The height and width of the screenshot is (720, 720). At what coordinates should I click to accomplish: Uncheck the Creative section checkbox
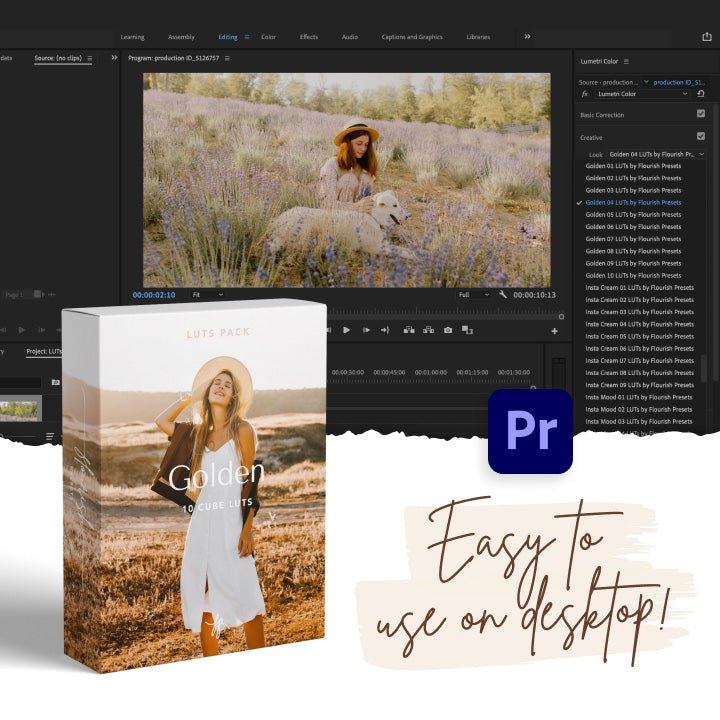click(700, 136)
